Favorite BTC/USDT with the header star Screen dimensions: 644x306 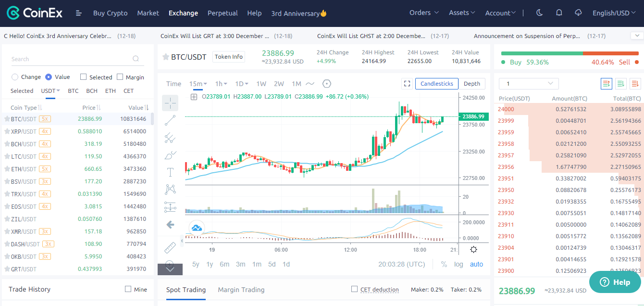point(166,57)
